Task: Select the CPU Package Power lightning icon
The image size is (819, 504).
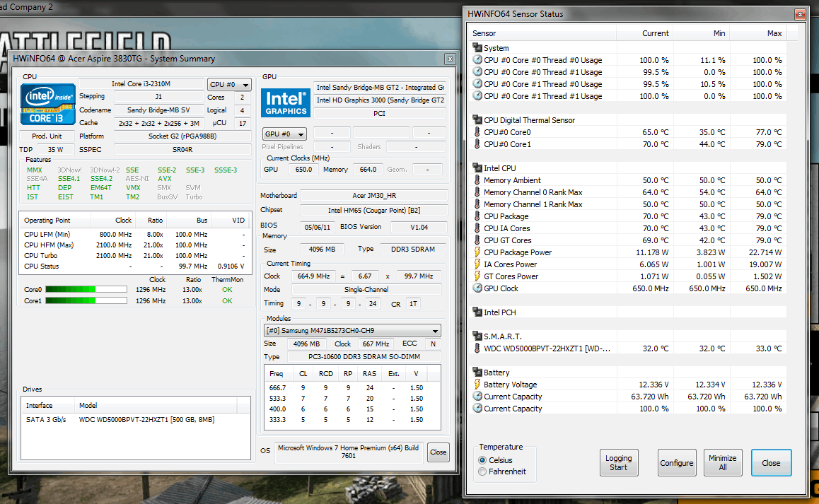Action: pos(477,252)
